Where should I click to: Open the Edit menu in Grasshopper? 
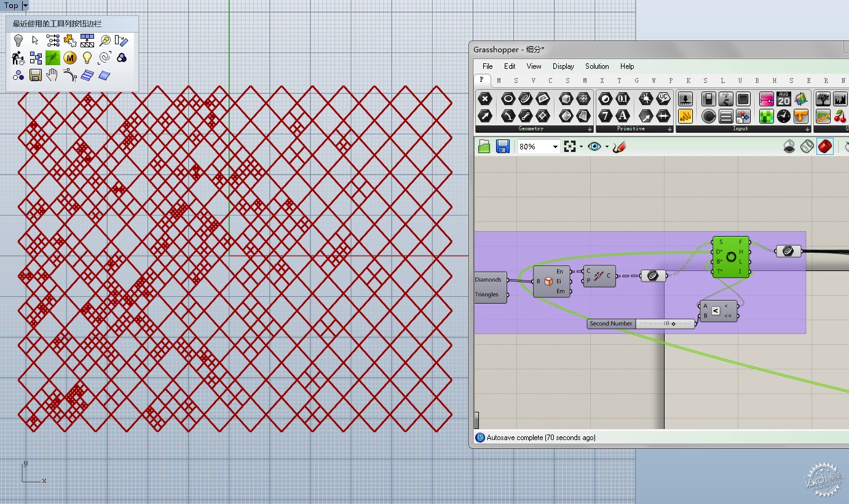click(510, 66)
